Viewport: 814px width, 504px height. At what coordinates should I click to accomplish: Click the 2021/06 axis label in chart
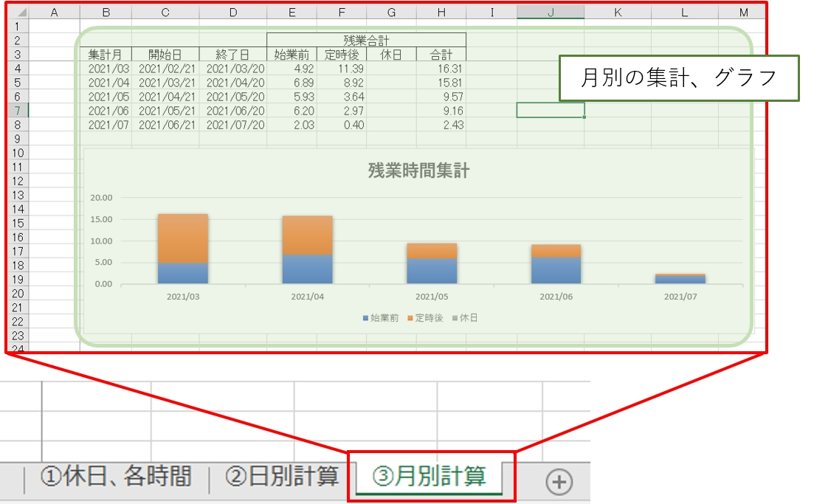[556, 297]
